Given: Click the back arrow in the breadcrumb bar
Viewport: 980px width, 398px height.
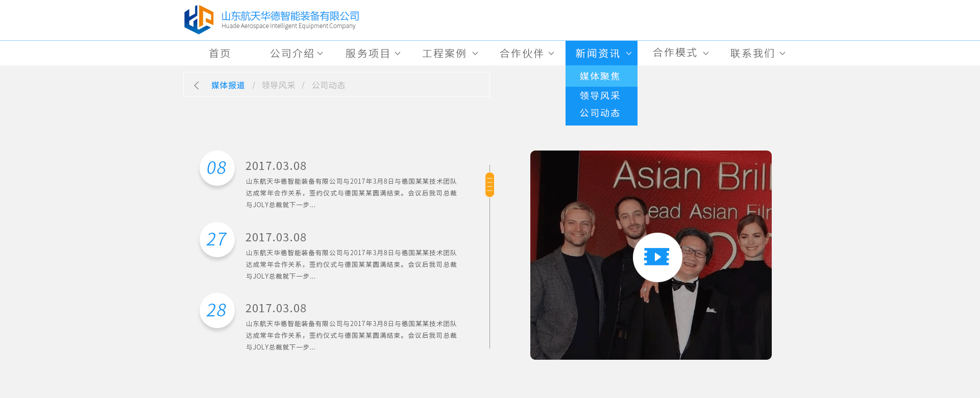Looking at the screenshot, I should (197, 85).
